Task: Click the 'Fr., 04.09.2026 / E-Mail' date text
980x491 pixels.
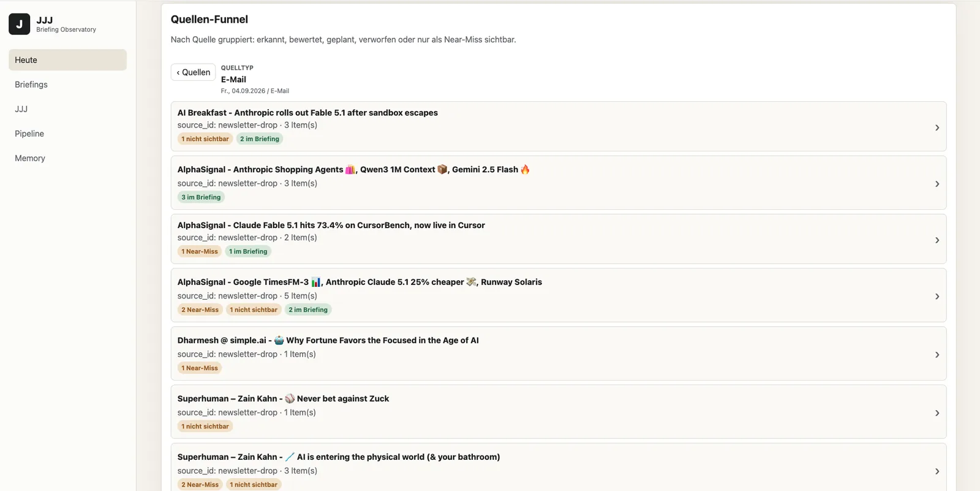Action: 255,91
